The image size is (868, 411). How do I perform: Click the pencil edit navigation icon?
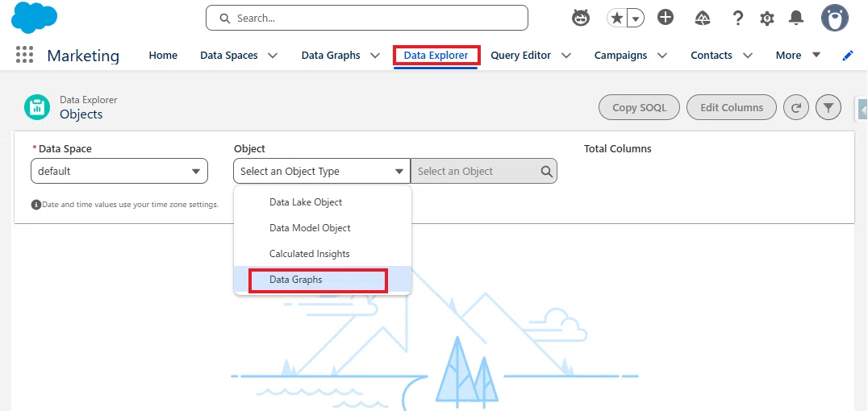(x=848, y=56)
